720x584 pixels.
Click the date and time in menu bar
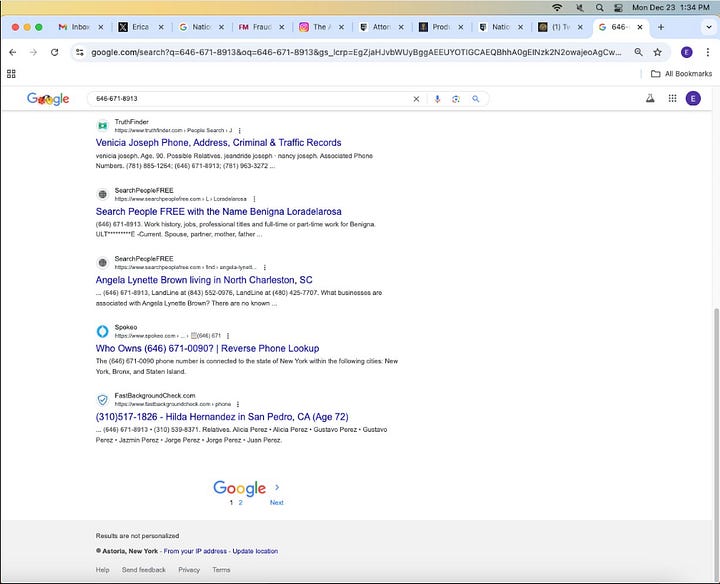(670, 7)
